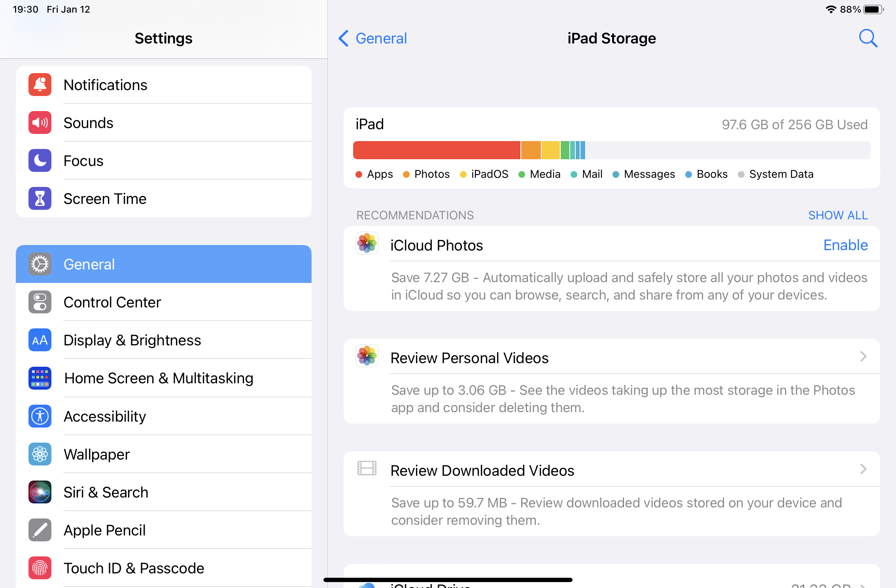Tap the Save up to 3.06 GB description

pyautogui.click(x=623, y=399)
